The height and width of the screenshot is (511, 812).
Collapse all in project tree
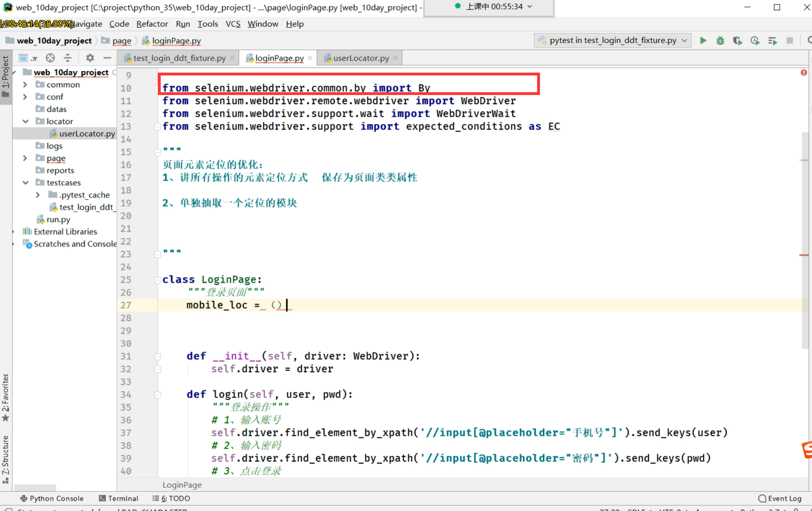tap(68, 58)
